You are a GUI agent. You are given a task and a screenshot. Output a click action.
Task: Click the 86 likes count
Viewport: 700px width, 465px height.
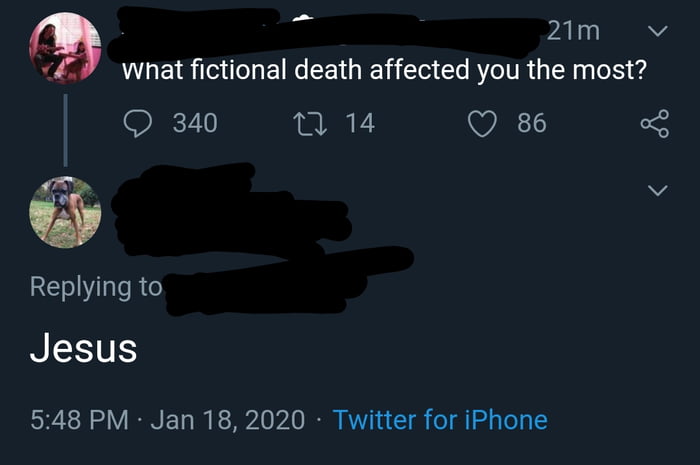click(x=532, y=123)
